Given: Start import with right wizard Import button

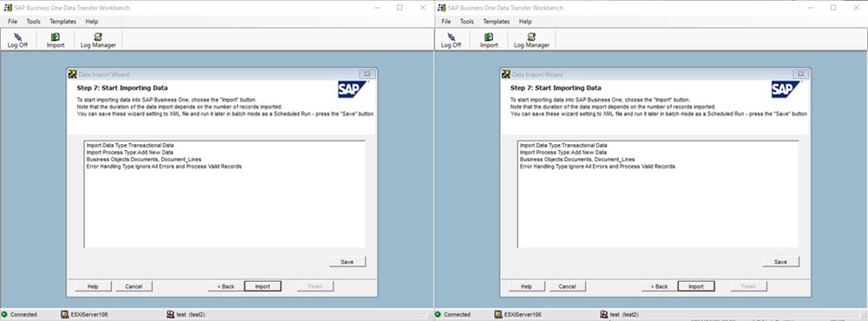Looking at the screenshot, I should pos(696,286).
